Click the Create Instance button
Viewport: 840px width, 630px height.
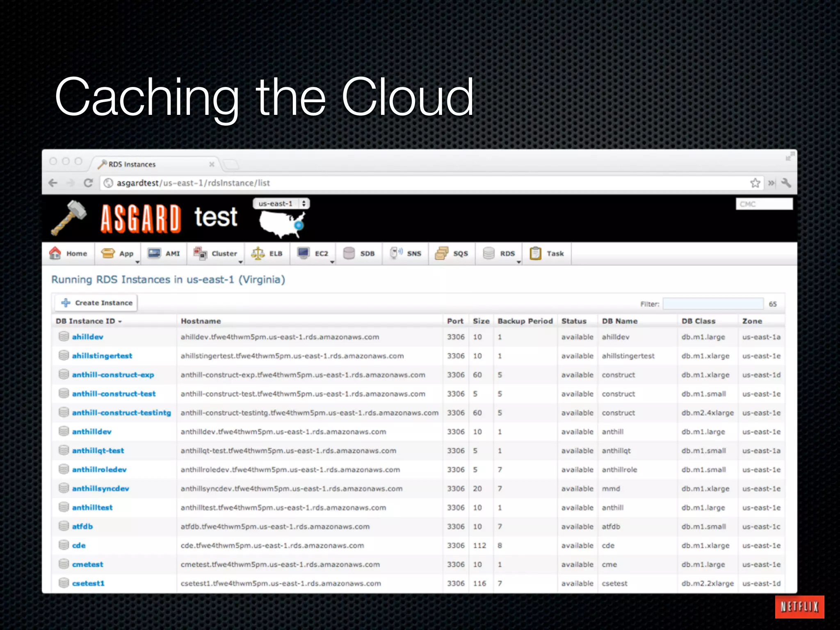point(96,303)
